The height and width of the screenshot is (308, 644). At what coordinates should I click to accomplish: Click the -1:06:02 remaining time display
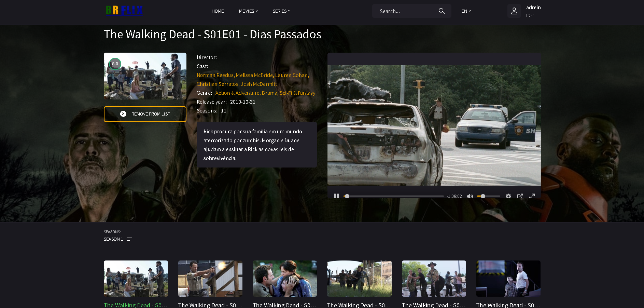pos(454,197)
